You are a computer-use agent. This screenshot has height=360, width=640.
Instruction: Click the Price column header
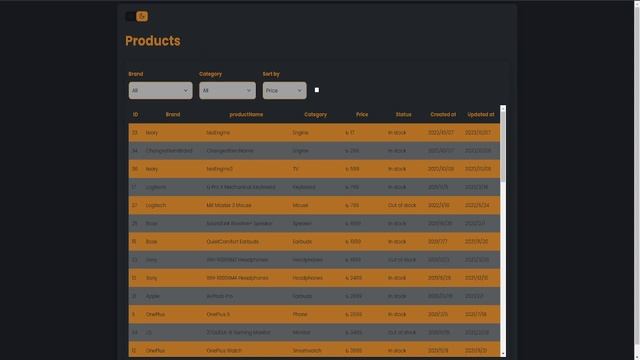click(x=362, y=115)
